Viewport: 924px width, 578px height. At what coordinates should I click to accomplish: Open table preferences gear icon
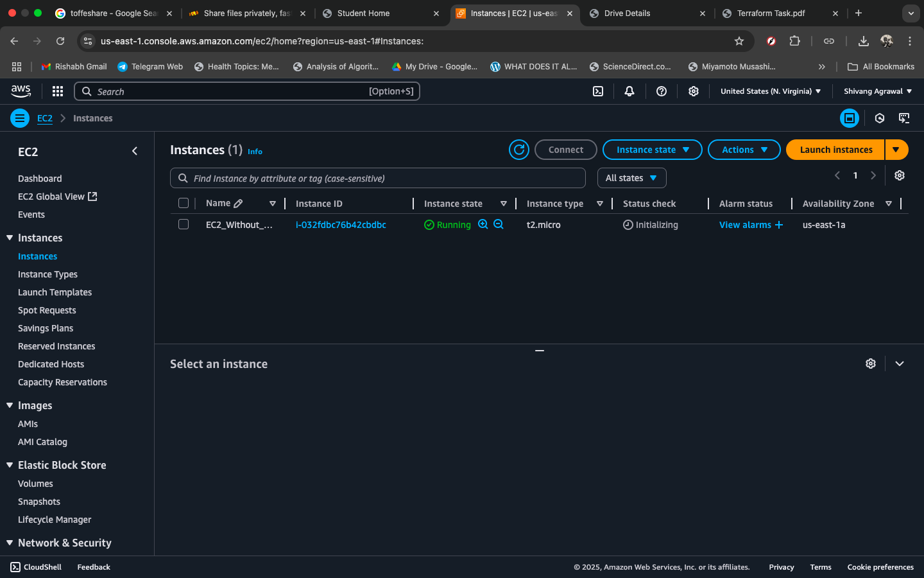[x=899, y=175]
